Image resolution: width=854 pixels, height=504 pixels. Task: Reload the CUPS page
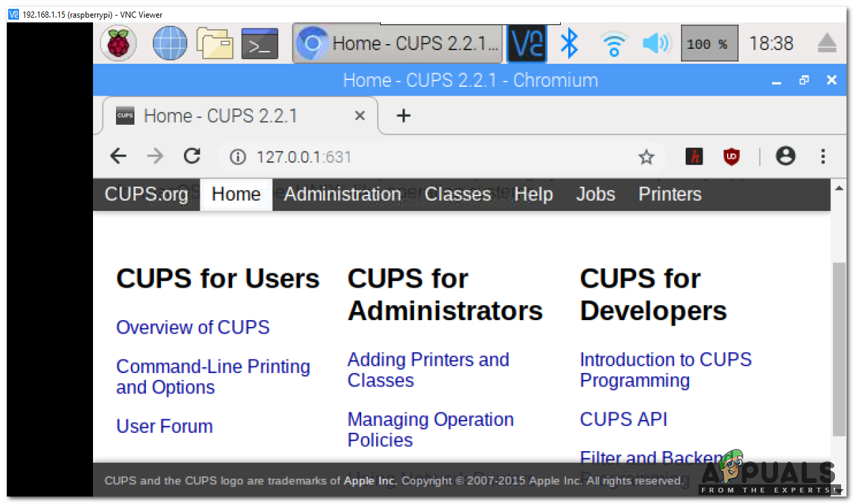pos(192,157)
